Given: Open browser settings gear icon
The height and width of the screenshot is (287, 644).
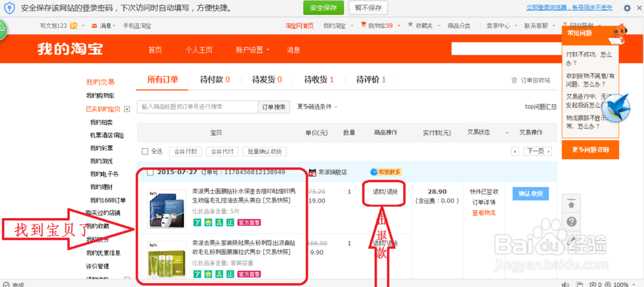Looking at the screenshot, I should coord(627,8).
